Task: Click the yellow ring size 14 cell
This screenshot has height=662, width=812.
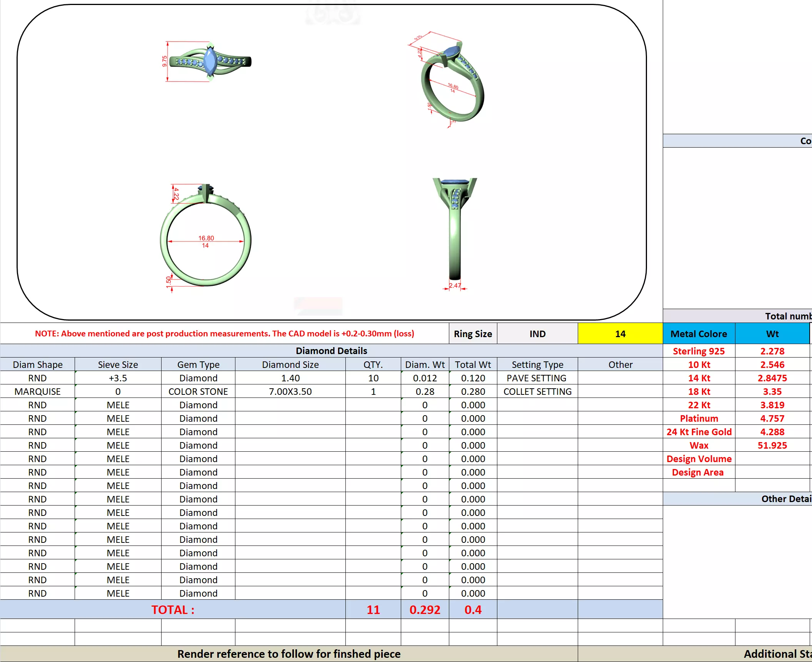Action: (620, 334)
